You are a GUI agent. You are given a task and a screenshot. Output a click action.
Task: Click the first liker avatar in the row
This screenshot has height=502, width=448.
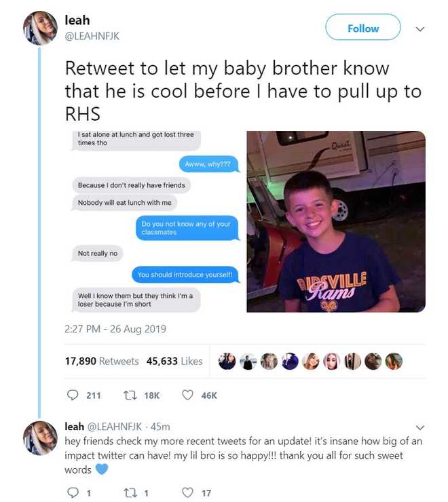coord(227,362)
